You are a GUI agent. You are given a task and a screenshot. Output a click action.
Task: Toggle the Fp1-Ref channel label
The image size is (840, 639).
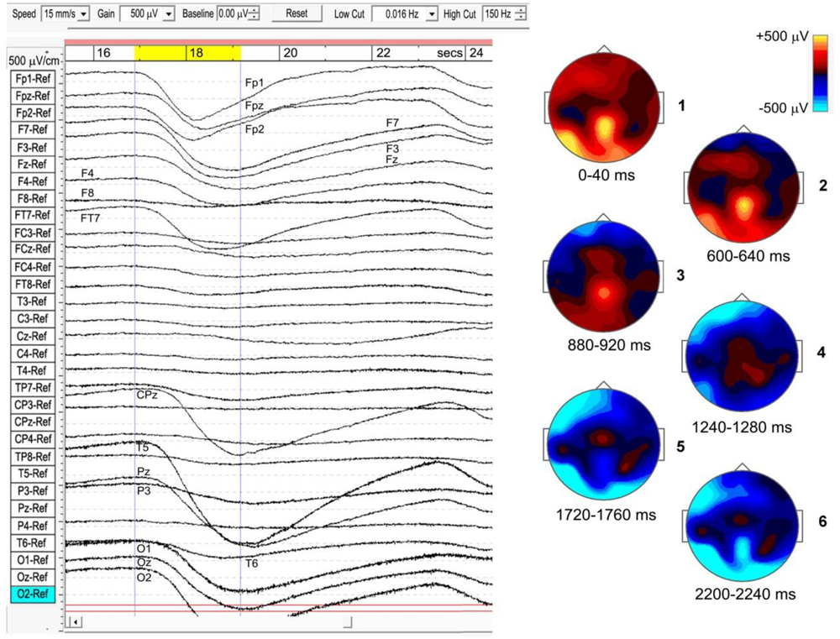click(x=32, y=77)
